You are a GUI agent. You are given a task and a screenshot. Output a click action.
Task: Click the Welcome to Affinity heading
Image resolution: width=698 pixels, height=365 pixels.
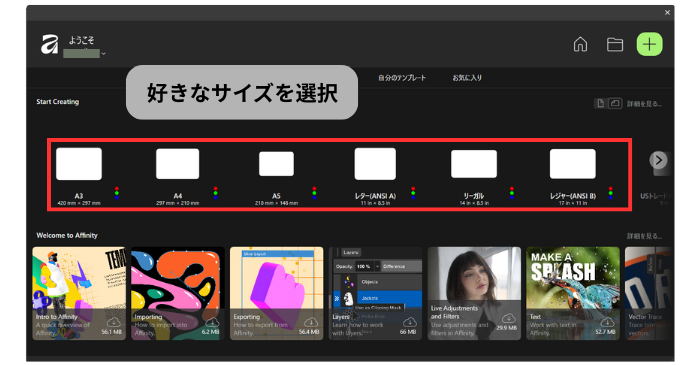[67, 235]
